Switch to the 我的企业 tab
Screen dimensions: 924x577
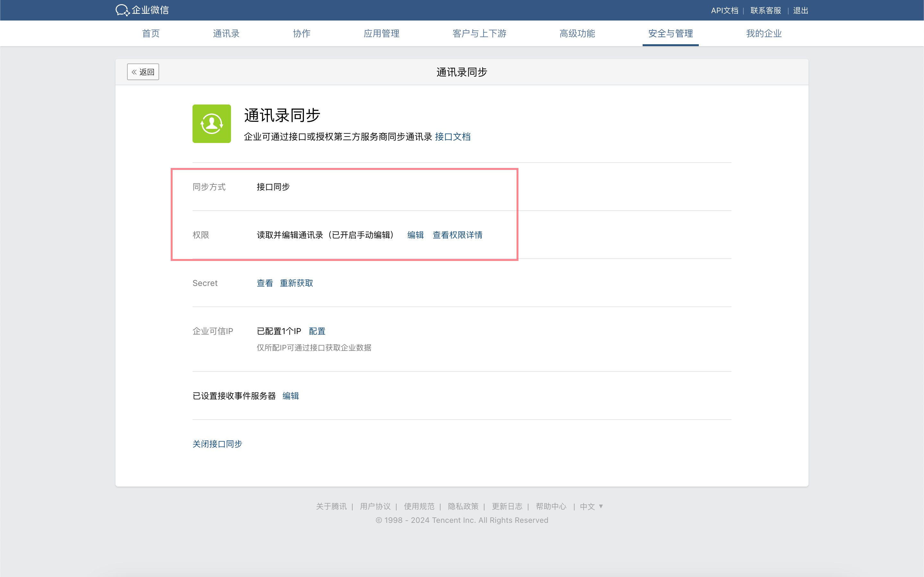coord(764,34)
